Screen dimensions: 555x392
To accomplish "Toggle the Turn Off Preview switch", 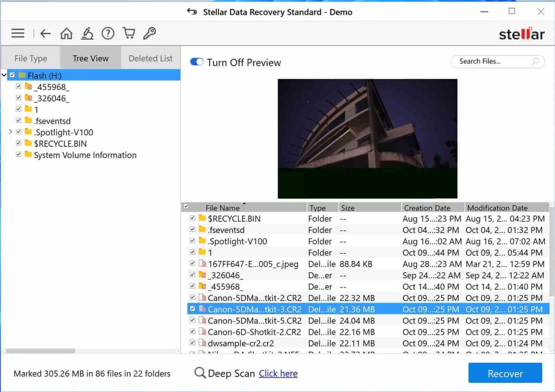I will tap(197, 62).
